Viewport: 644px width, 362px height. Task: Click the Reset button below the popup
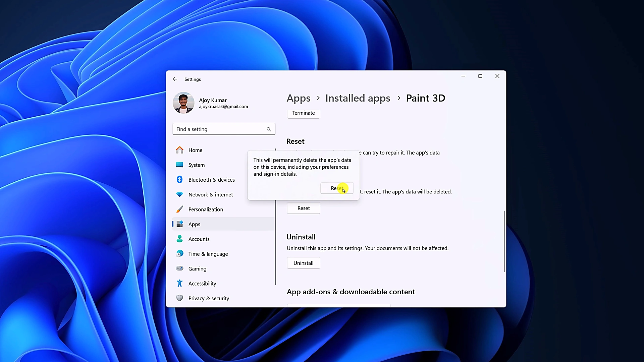(304, 208)
